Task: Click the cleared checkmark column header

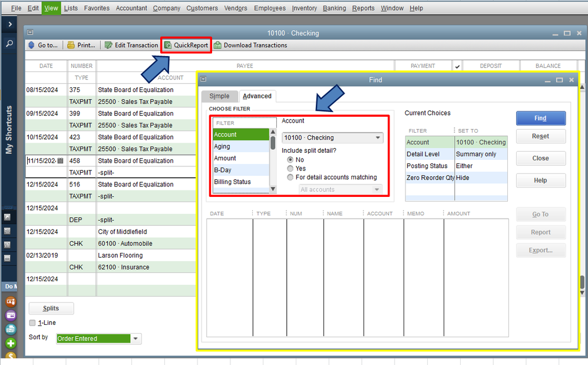Action: (x=457, y=67)
